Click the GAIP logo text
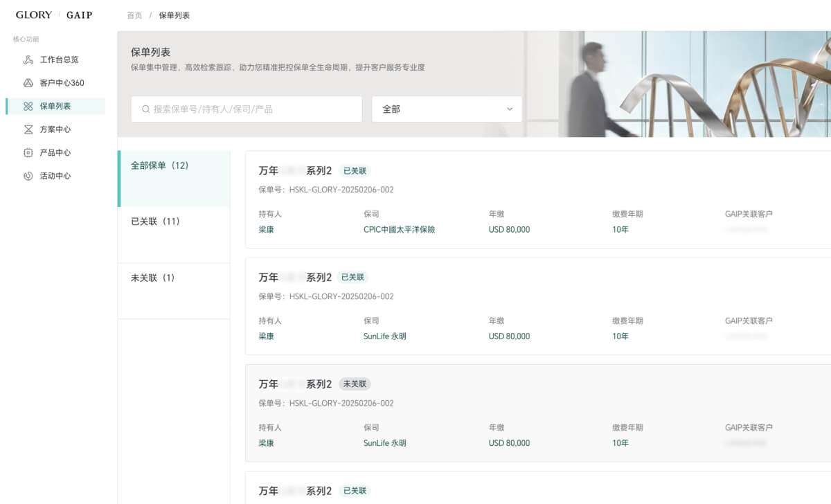 [79, 15]
